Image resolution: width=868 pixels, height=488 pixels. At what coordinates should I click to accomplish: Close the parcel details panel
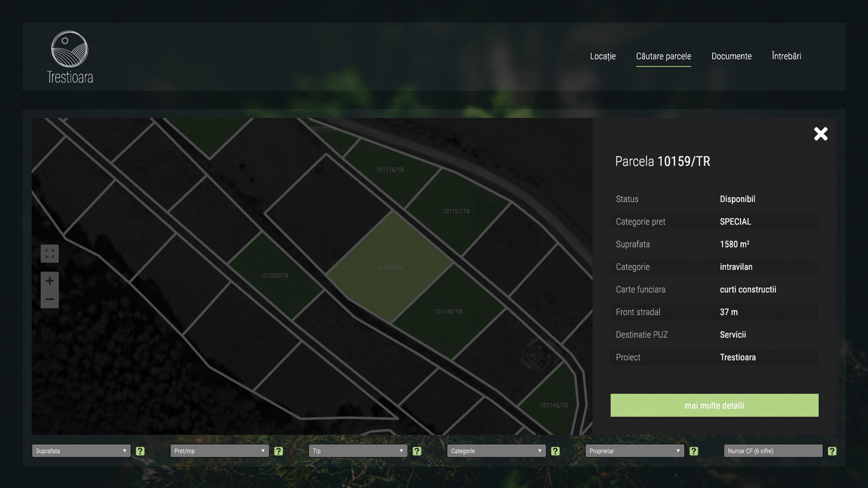(x=820, y=134)
